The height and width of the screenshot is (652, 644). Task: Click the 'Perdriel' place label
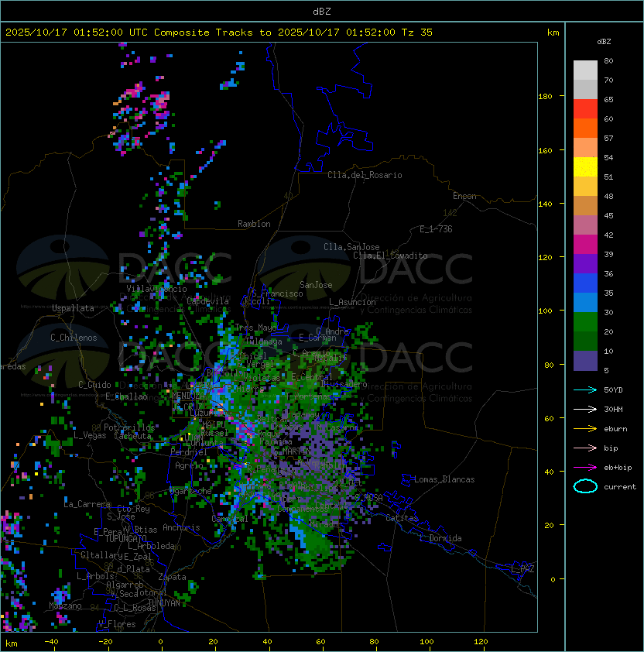click(x=189, y=451)
